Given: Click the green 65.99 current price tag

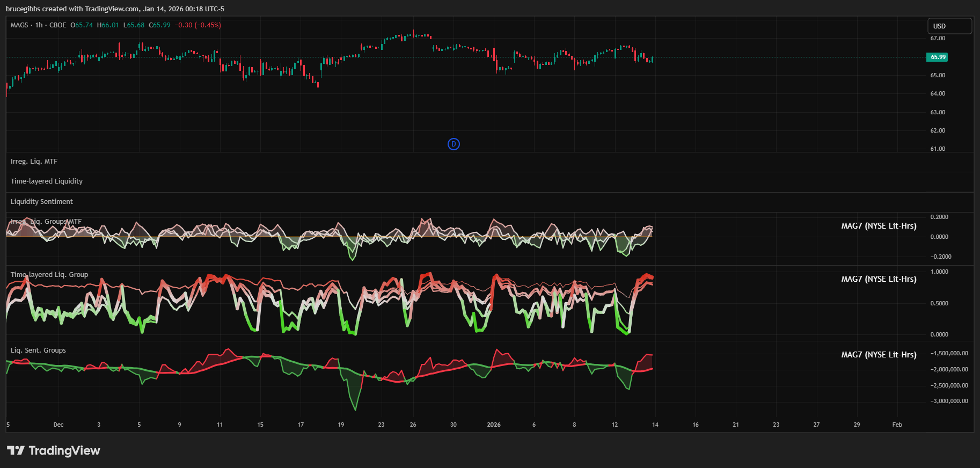Looking at the screenshot, I should [x=937, y=57].
